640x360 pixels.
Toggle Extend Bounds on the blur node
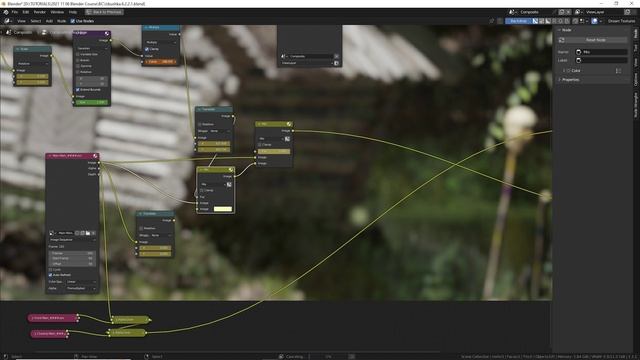click(x=78, y=89)
